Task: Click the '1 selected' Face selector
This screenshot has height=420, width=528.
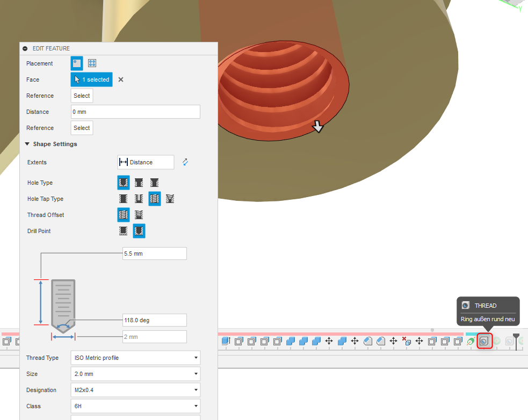Action: click(x=92, y=79)
